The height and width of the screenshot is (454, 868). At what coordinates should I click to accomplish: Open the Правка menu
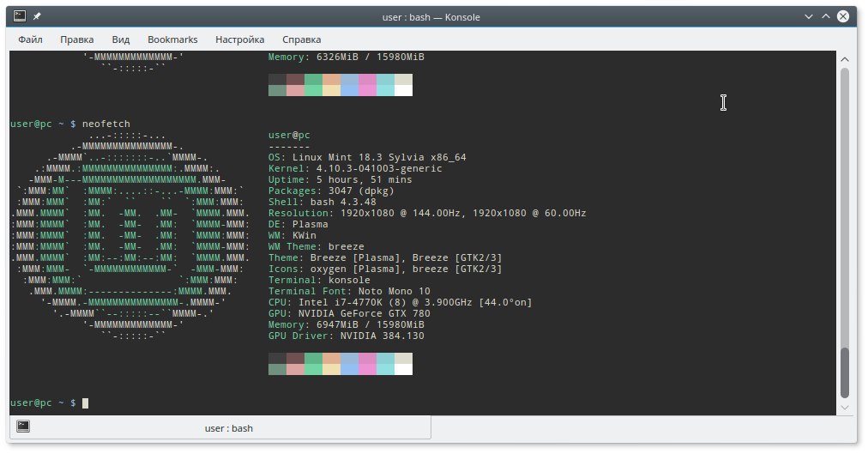click(77, 39)
